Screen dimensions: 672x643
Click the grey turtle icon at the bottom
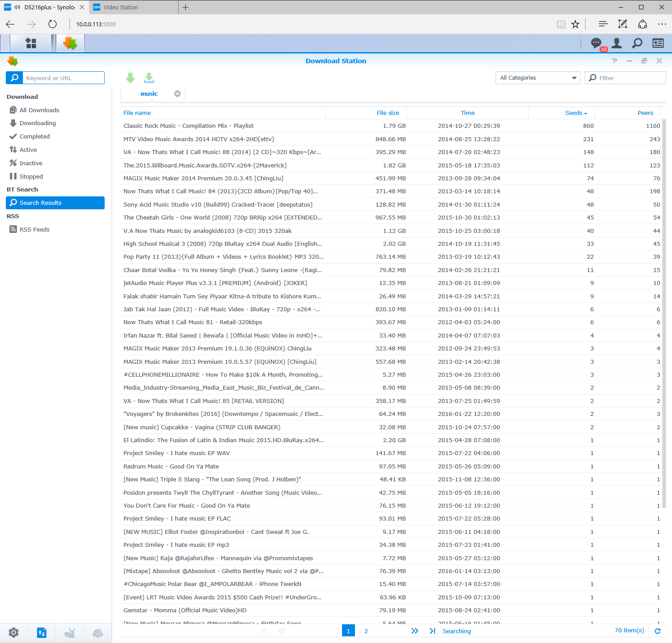70,632
